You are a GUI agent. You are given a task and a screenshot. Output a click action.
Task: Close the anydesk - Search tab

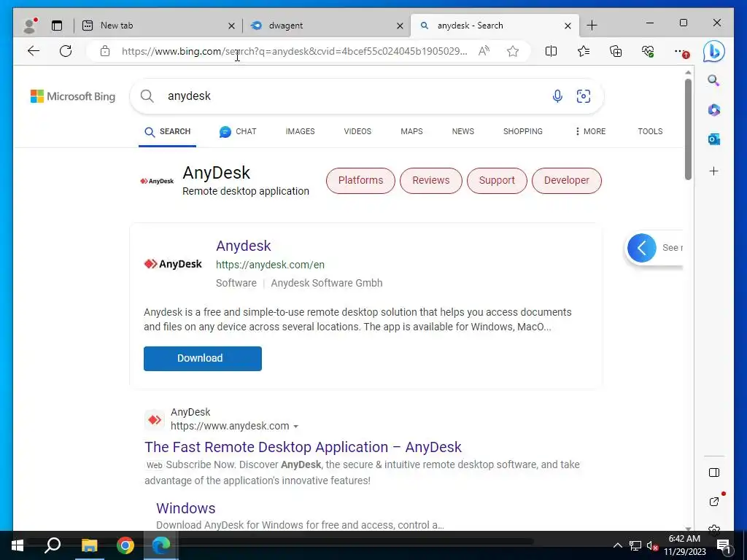(x=568, y=26)
